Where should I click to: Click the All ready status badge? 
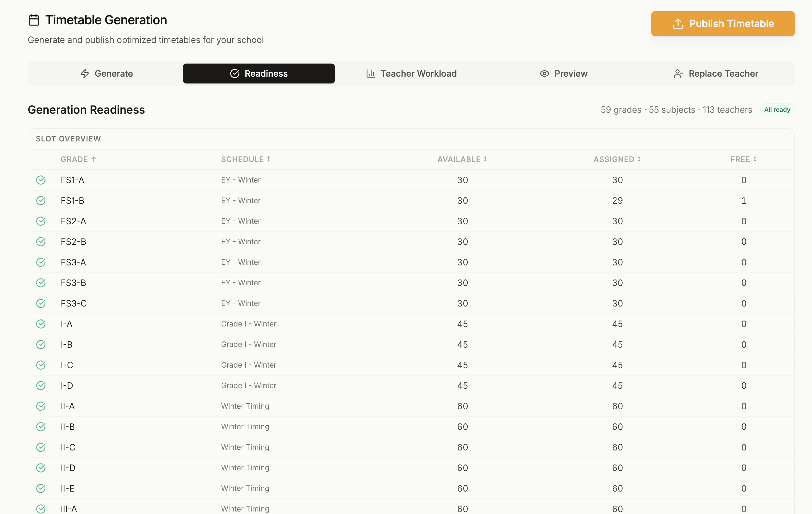pyautogui.click(x=777, y=110)
